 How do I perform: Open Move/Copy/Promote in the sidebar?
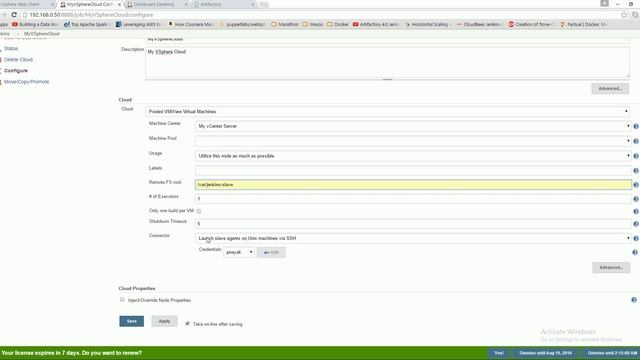point(27,82)
